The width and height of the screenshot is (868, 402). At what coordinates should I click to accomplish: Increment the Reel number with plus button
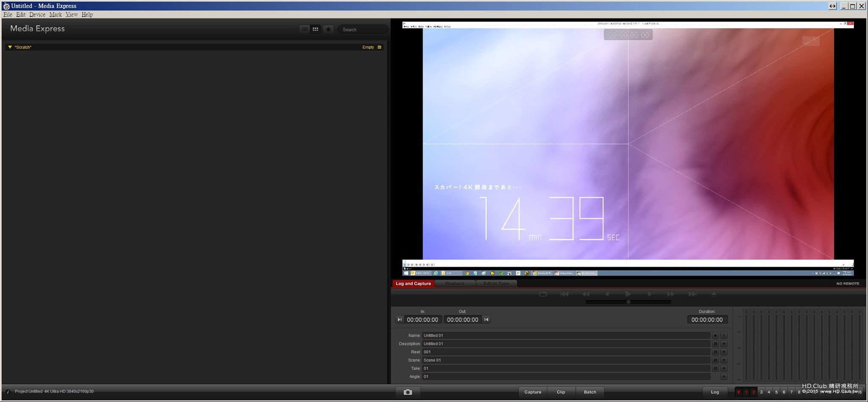pos(724,352)
